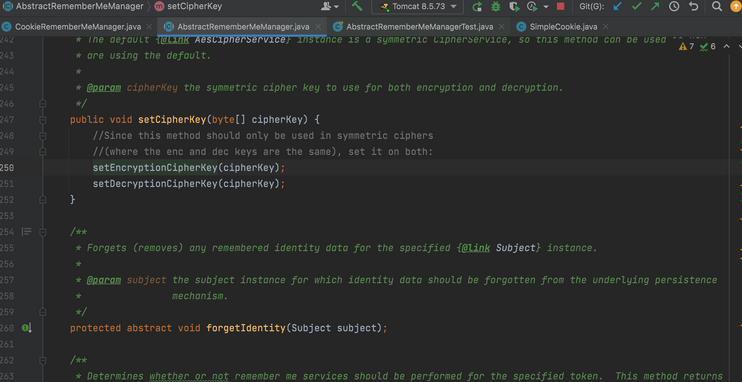Collapse the method end fold at line 252
The width and height of the screenshot is (742, 382).
pyautogui.click(x=43, y=200)
